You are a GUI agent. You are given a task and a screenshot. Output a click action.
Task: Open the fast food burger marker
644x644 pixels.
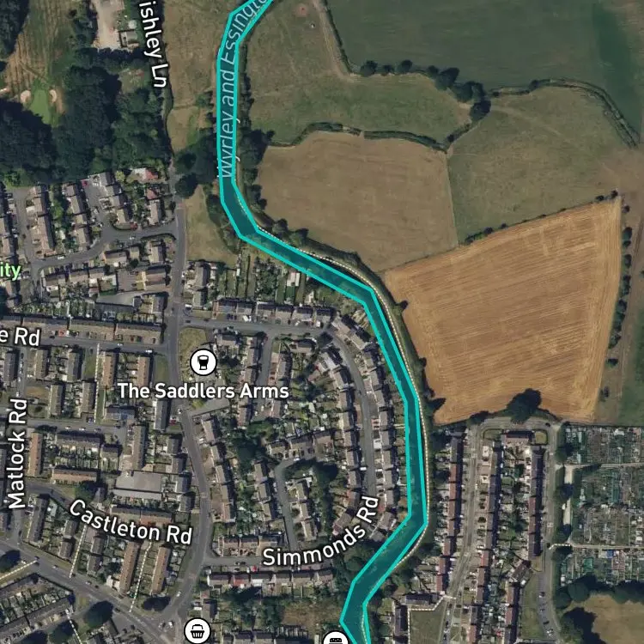tap(336, 638)
